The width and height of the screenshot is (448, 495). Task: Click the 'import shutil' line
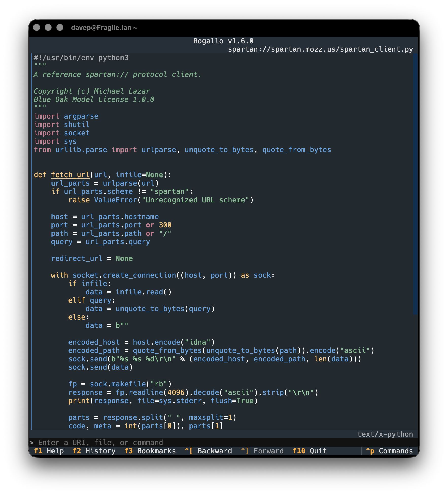tap(62, 125)
